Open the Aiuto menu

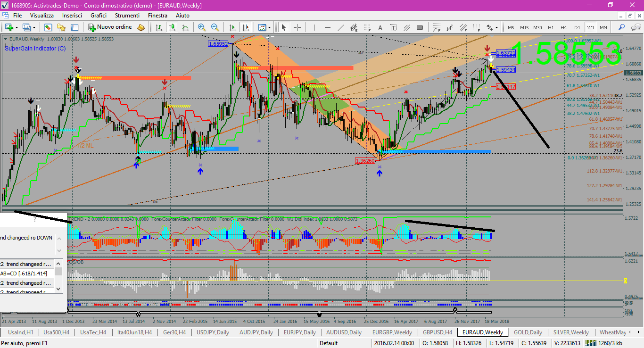click(183, 15)
